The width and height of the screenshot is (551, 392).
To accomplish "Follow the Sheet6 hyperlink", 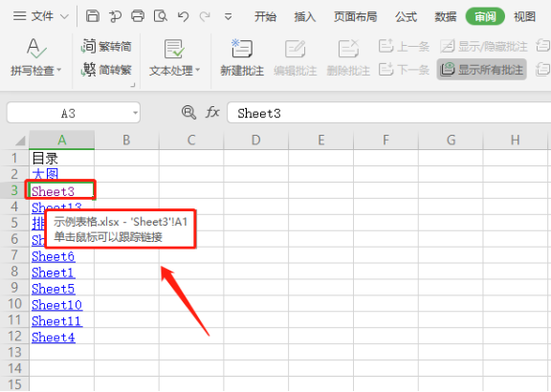I will pos(53,256).
